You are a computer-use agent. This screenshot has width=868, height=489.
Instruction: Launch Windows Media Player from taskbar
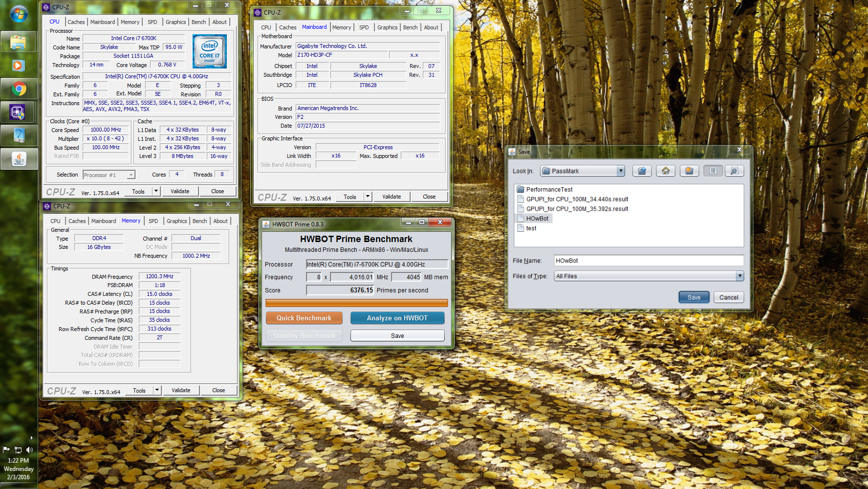click(x=19, y=66)
